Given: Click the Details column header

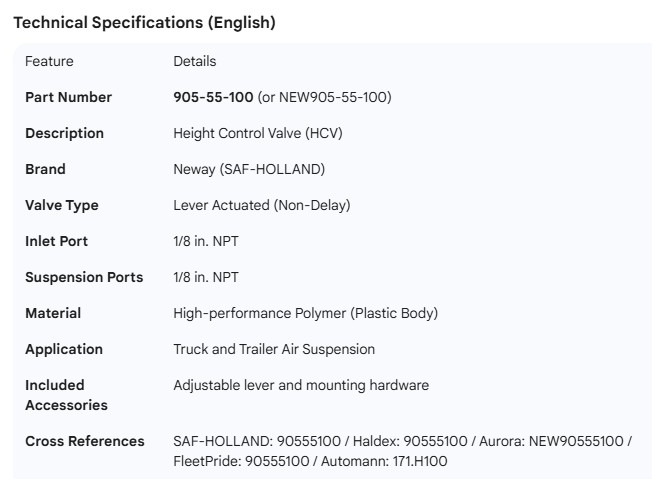Looking at the screenshot, I should pyautogui.click(x=194, y=61).
